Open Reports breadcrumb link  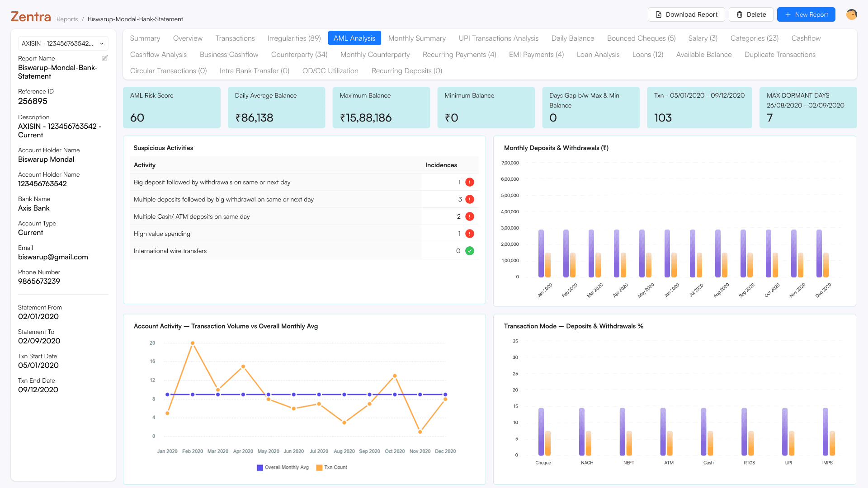[67, 19]
